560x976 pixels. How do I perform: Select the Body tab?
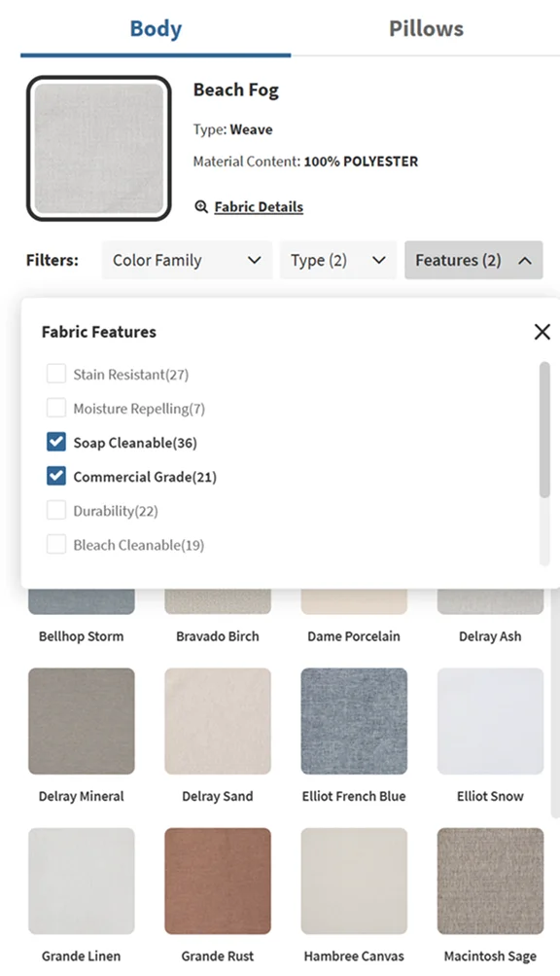pyautogui.click(x=156, y=28)
